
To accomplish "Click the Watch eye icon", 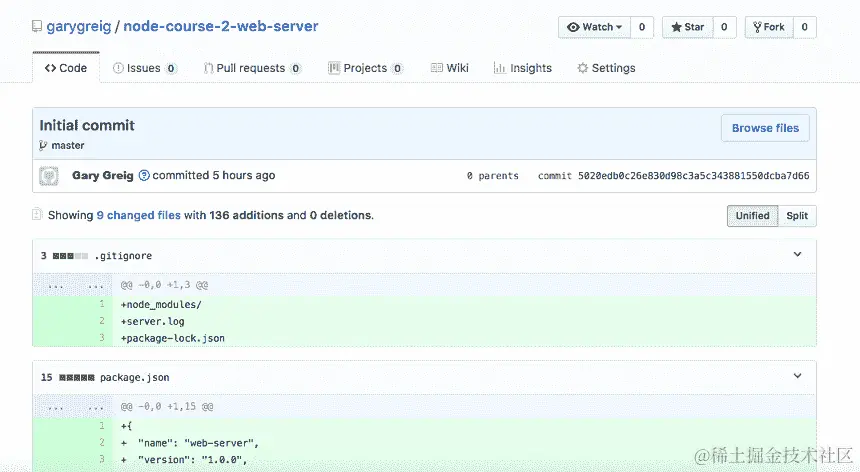I will click(x=573, y=27).
